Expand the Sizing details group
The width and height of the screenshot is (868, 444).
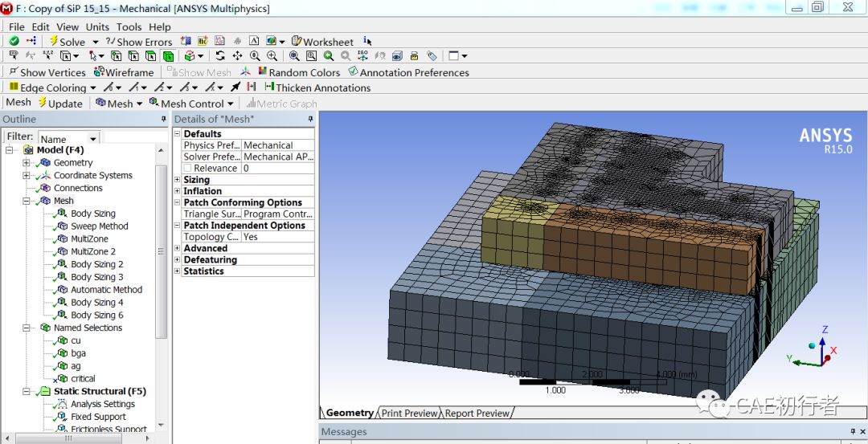177,180
